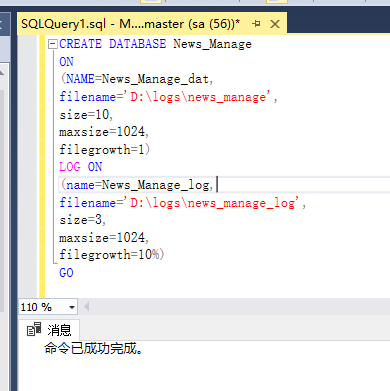
Task: Click the scroll-up arrow in left panel
Action: [x=2, y=73]
